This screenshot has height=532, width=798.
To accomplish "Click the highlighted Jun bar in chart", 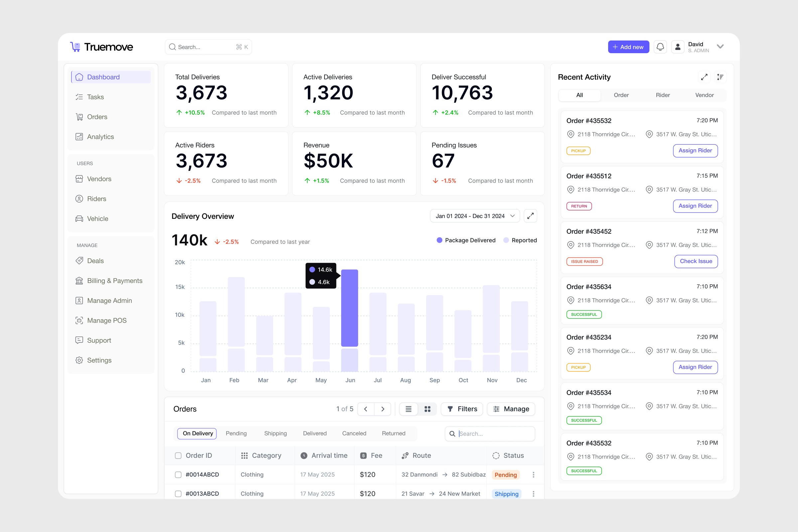I will (x=349, y=308).
